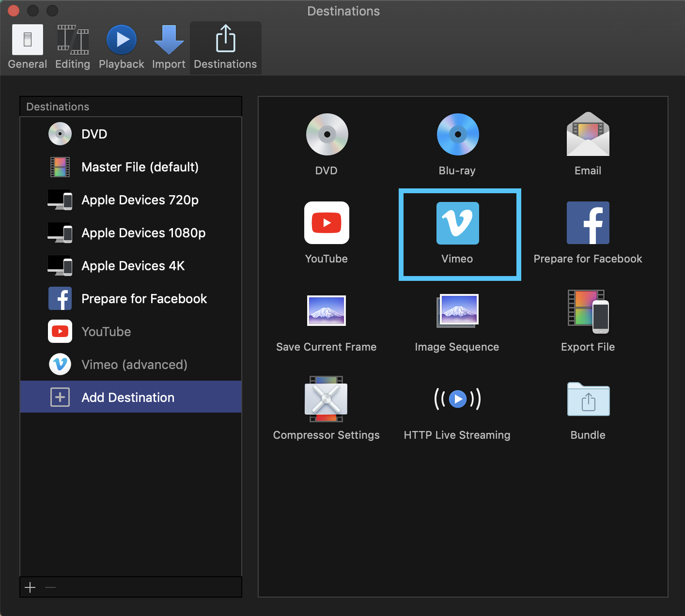Select Master File (default) in the list
685x616 pixels.
point(140,167)
